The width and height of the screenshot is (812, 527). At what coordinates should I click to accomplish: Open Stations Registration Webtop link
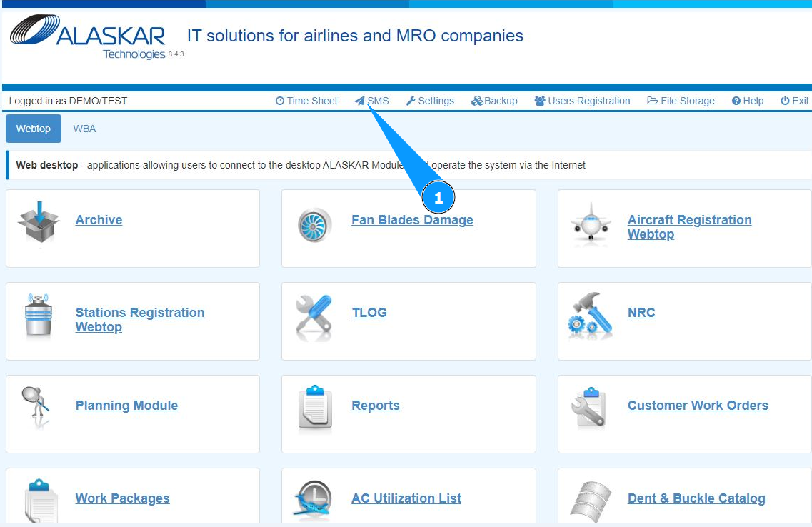[x=140, y=319]
